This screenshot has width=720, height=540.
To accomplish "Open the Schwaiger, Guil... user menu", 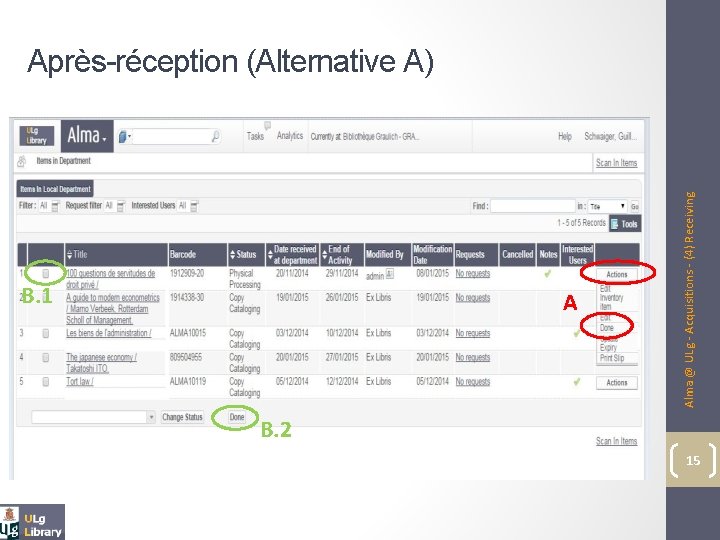I will click(610, 136).
